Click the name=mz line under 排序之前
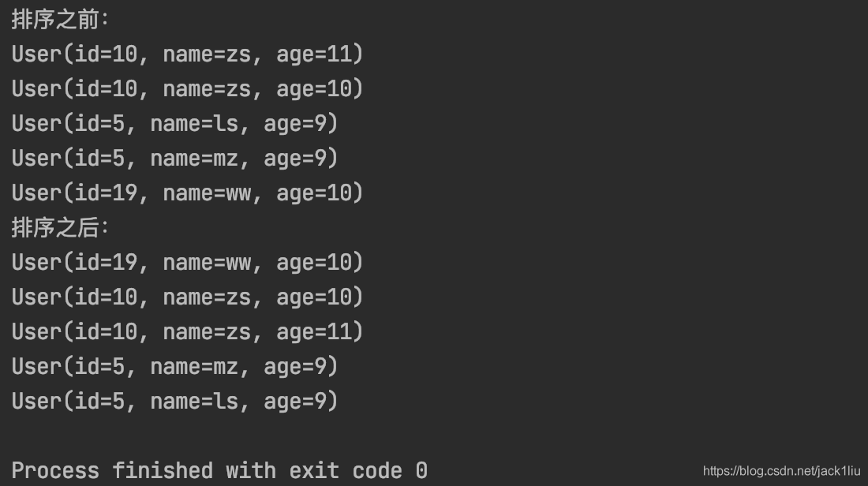Viewport: 868px width, 486px height. (174, 159)
